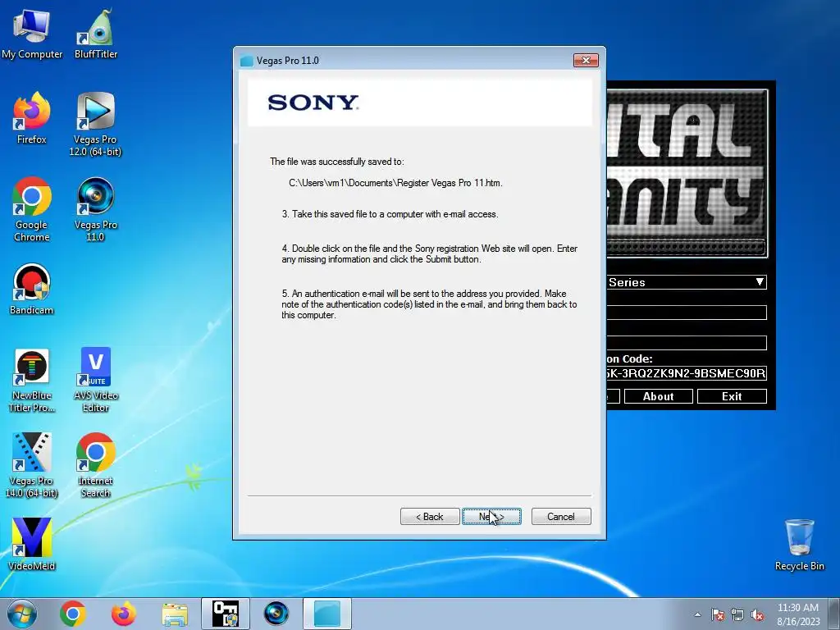Open Firefox desktop shortcut
The image size is (840, 630).
click(32, 118)
